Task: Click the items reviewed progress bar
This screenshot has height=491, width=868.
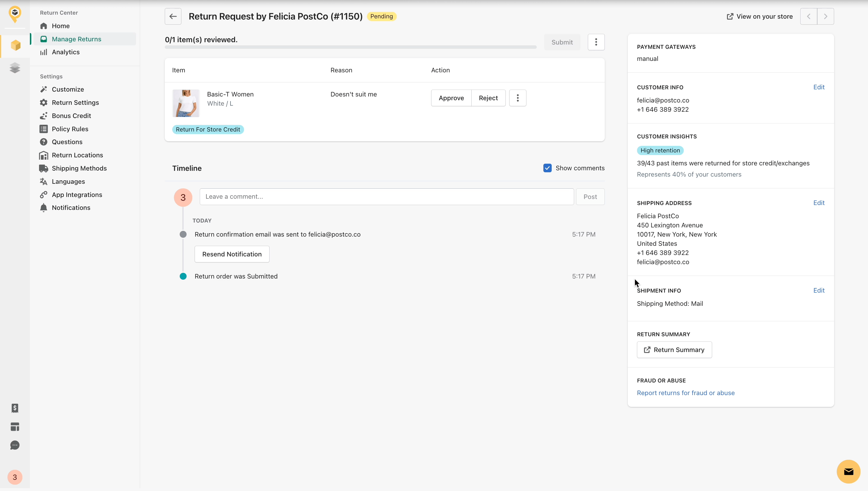Action: pos(350,47)
